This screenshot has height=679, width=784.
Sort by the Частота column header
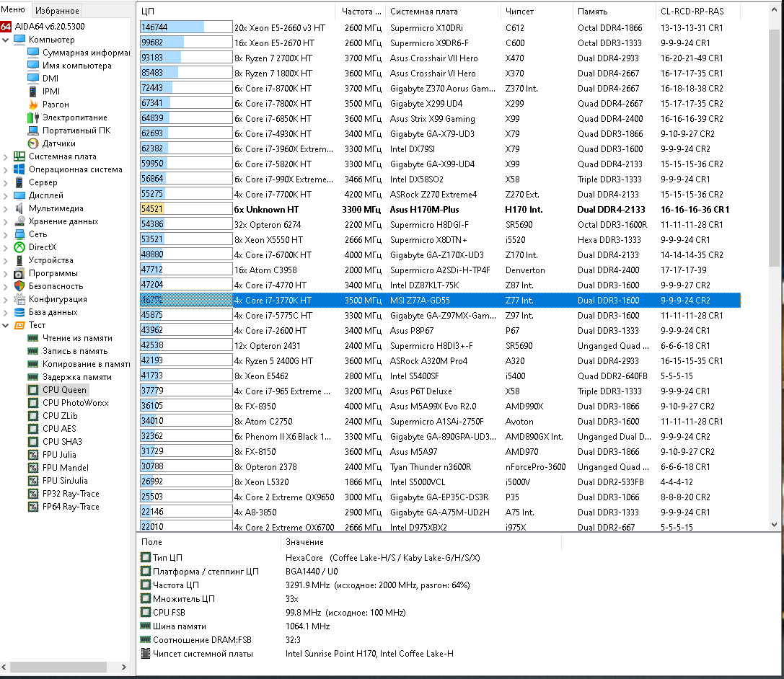click(x=360, y=11)
